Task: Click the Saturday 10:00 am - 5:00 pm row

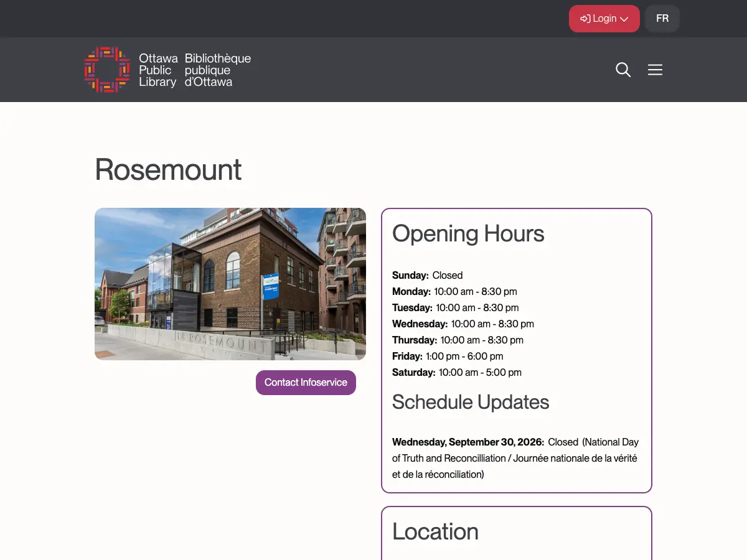Action: click(x=457, y=372)
